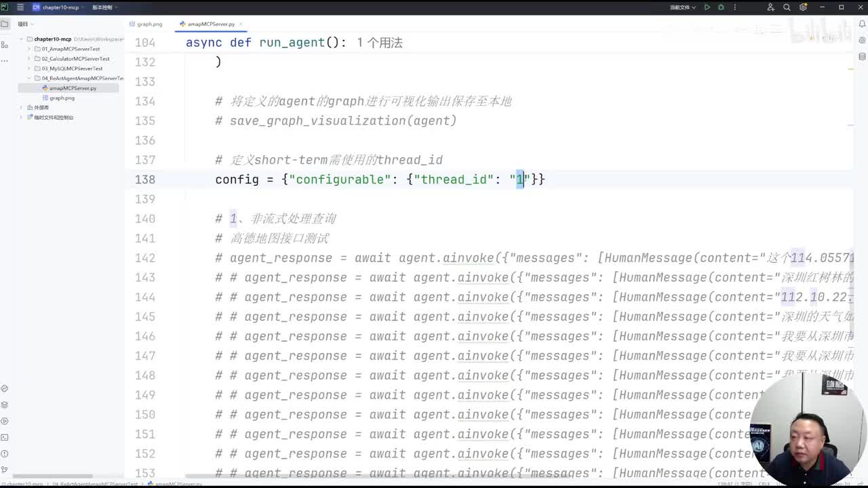
Task: Click line number 134 in the gutter
Action: coord(145,102)
